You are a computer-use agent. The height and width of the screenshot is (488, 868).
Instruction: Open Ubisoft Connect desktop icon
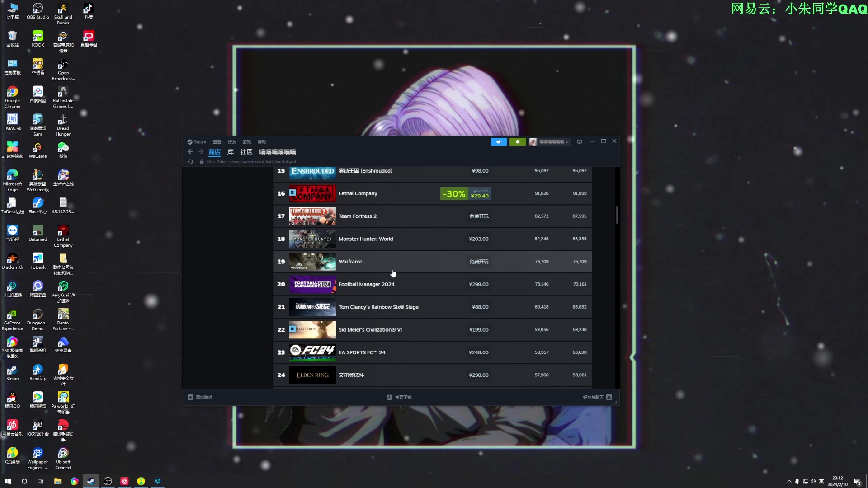[x=63, y=459]
